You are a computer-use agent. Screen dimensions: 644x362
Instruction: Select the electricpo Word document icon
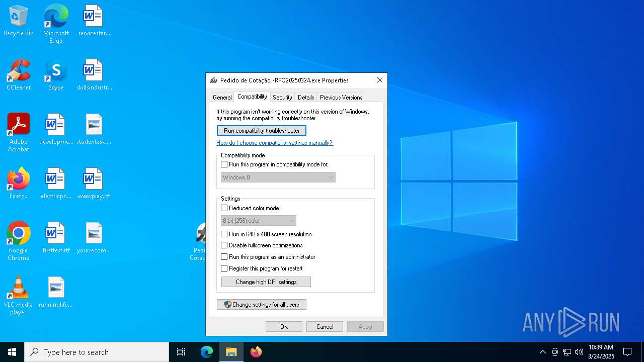[x=56, y=184]
